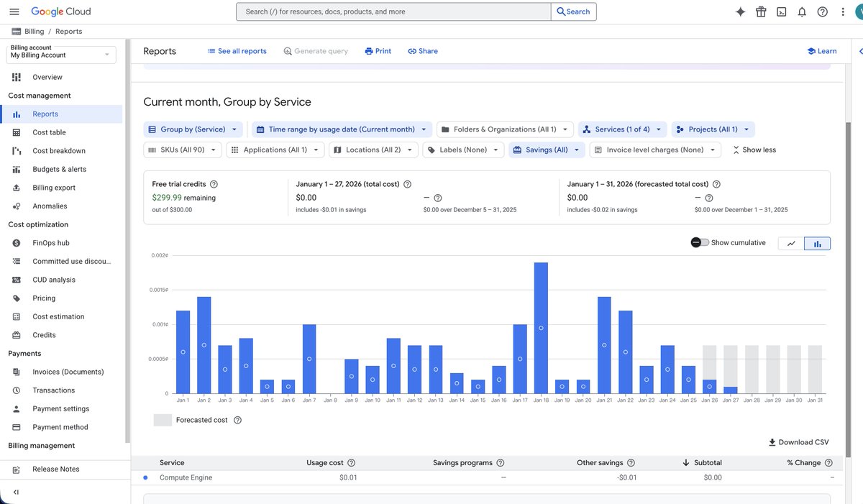Open the Applications (All 1) filter
The image size is (863, 504).
point(275,150)
